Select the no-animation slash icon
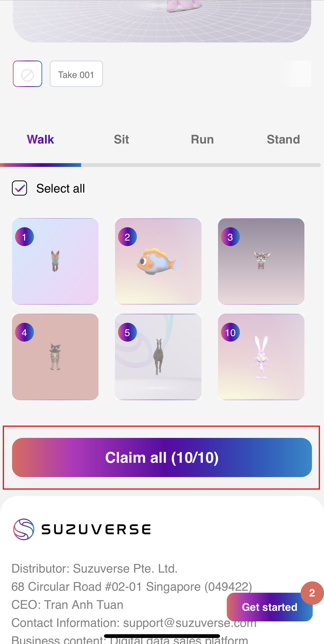The height and width of the screenshot is (644, 324). [27, 74]
